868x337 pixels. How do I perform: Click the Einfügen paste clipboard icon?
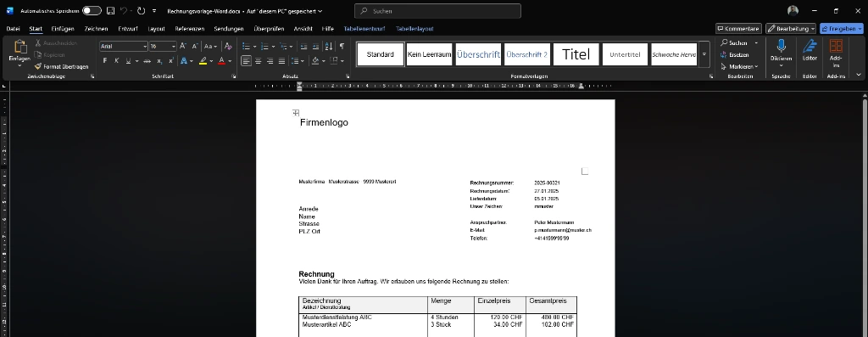pos(20,47)
